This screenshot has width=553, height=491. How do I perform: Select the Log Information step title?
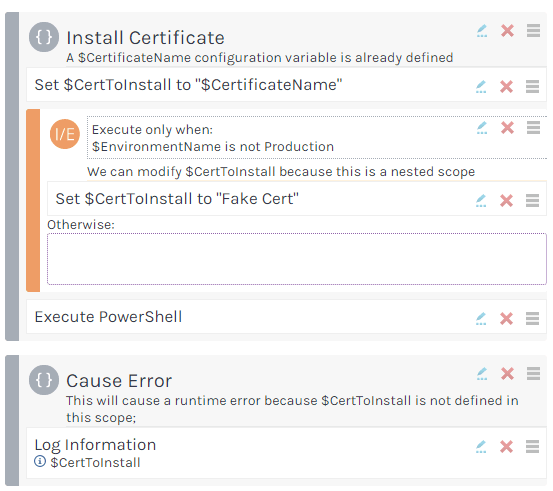(95, 445)
